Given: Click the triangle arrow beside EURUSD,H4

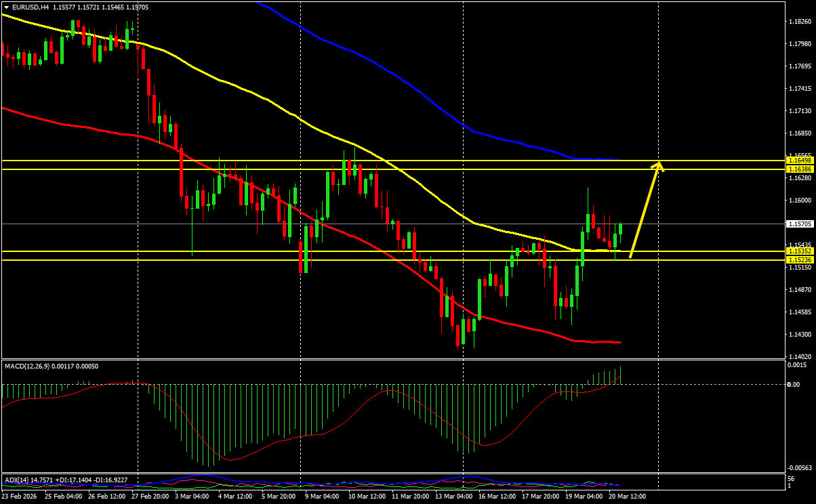Looking at the screenshot, I should pyautogui.click(x=6, y=7).
